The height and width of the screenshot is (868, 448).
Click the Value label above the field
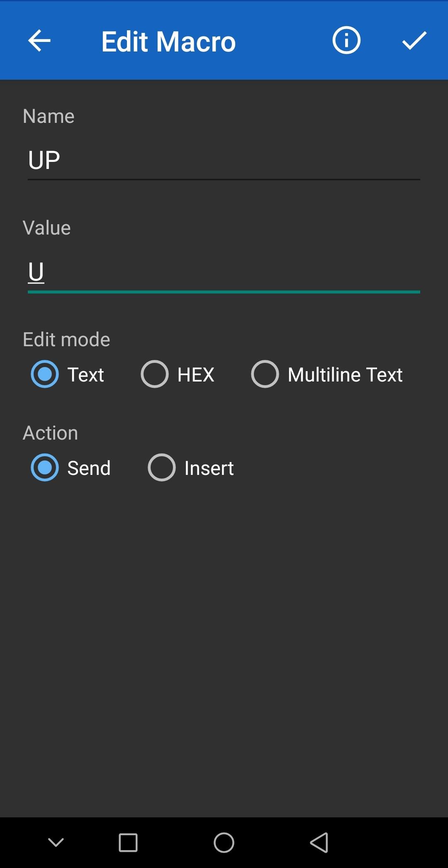[47, 227]
